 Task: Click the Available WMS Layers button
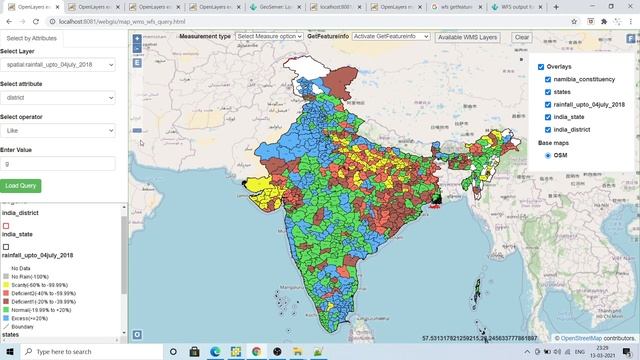[x=467, y=37]
